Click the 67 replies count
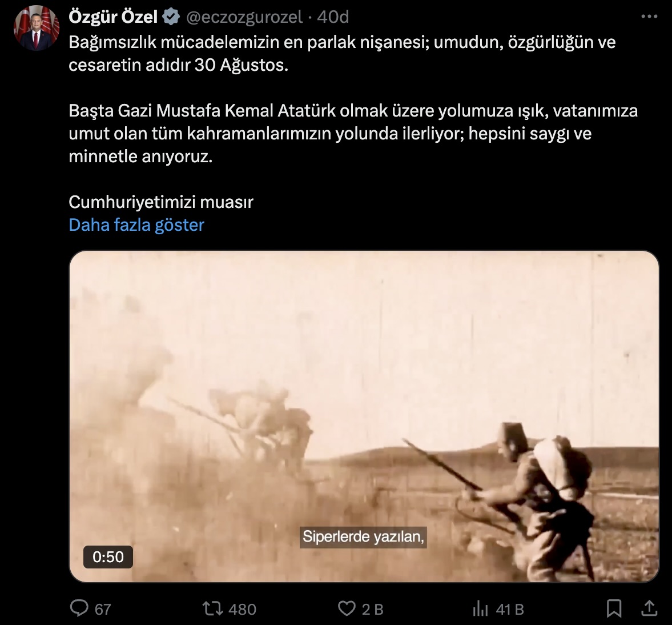Viewport: 672px width, 625px height. (x=103, y=609)
